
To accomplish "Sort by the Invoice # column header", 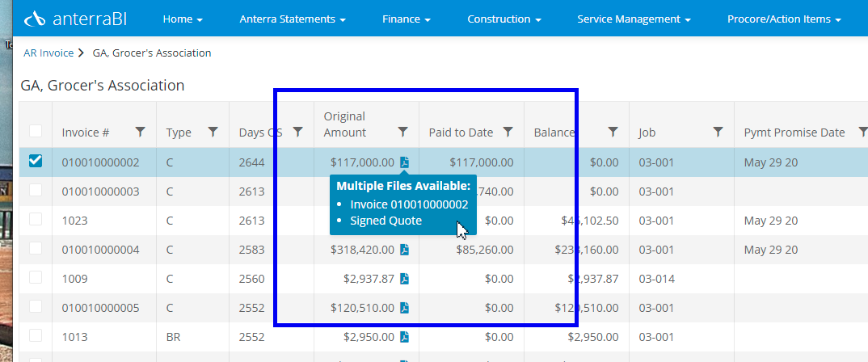I will (85, 133).
